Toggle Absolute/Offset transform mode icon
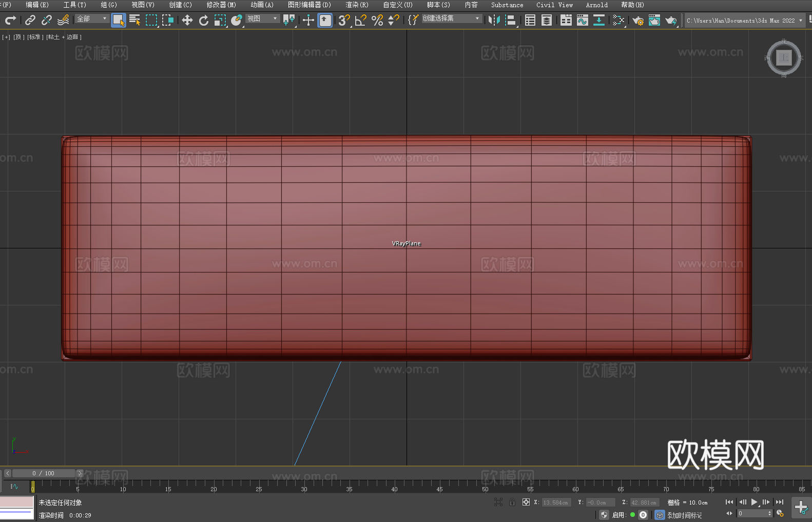This screenshot has height=522, width=812. (x=526, y=502)
